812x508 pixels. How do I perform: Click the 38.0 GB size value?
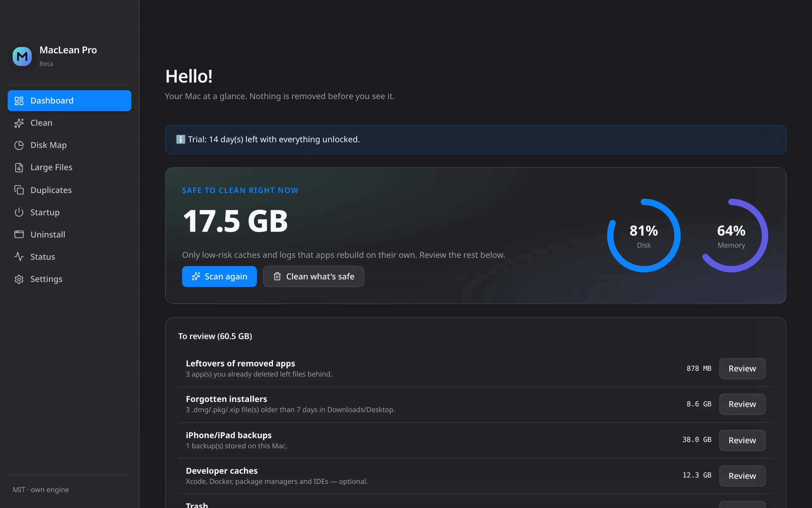697,440
